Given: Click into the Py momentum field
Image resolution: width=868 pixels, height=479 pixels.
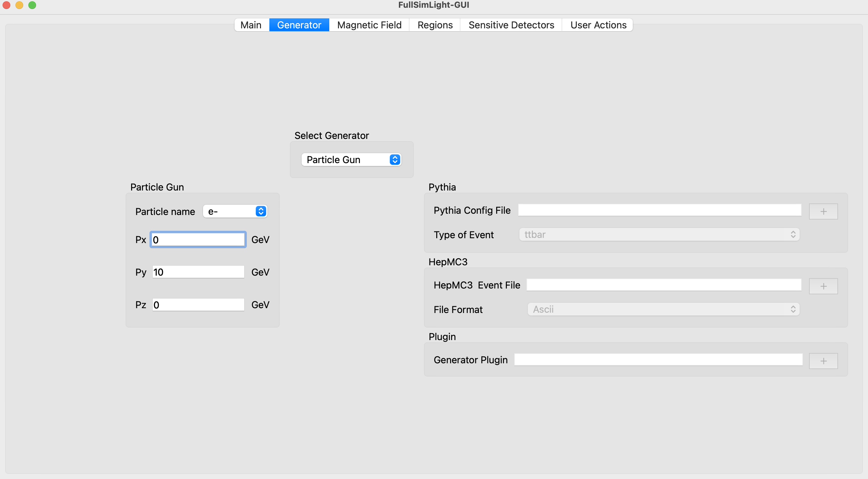Looking at the screenshot, I should (x=198, y=272).
